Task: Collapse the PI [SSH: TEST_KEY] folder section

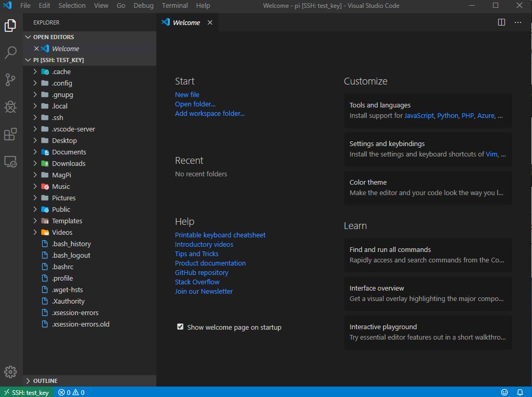Action: coord(90,60)
